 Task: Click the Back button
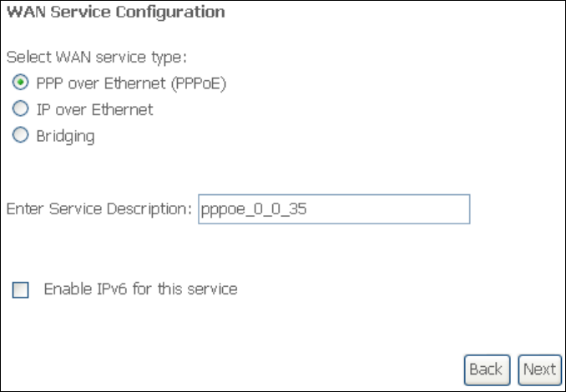pyautogui.click(x=487, y=369)
